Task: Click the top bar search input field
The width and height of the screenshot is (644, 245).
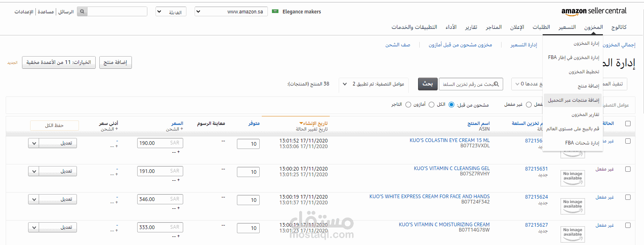Action: pyautogui.click(x=117, y=11)
